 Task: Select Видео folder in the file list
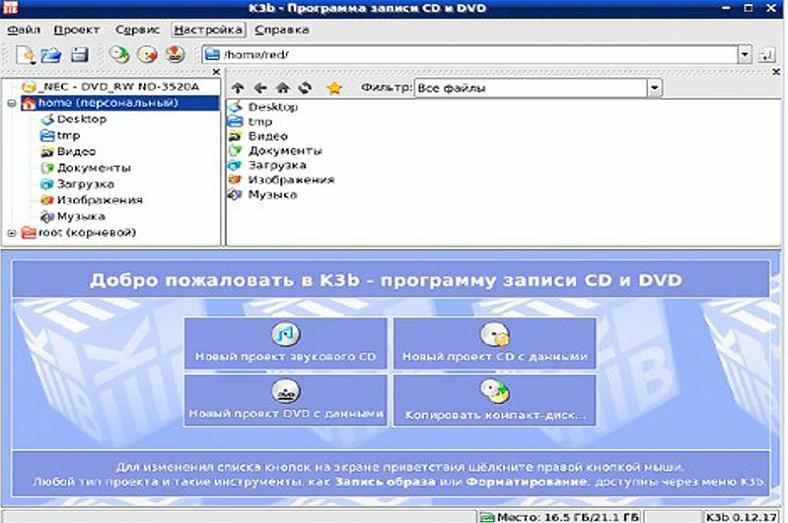(x=268, y=136)
